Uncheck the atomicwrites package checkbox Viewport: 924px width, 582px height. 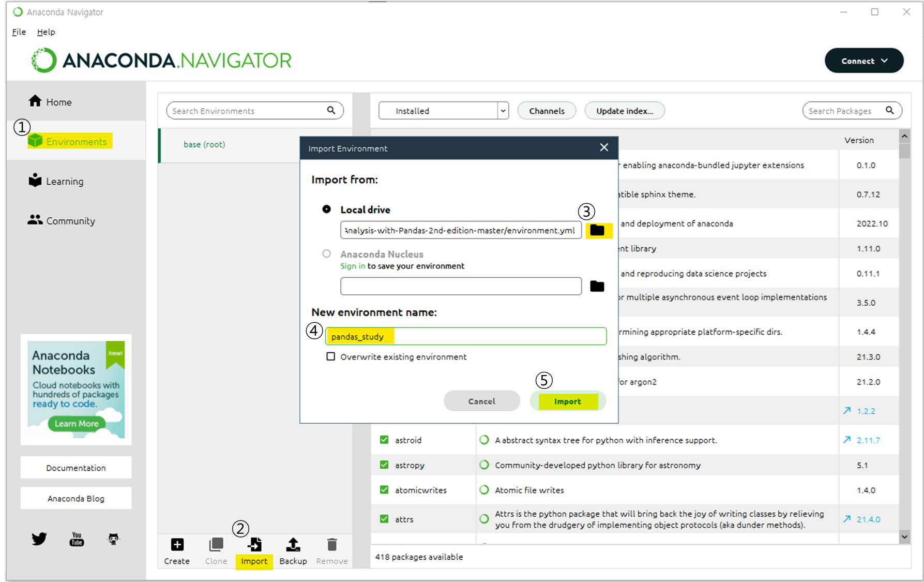pyautogui.click(x=384, y=489)
